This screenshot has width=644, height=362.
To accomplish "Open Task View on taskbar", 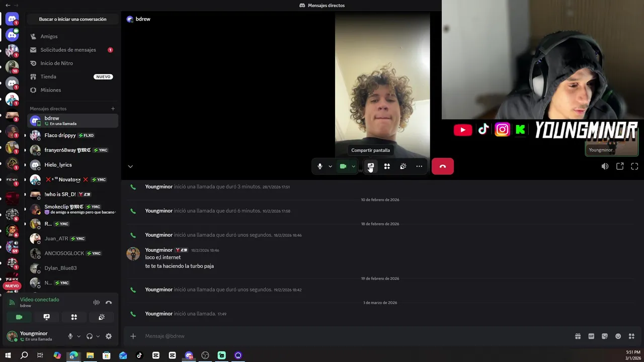I will (40, 355).
